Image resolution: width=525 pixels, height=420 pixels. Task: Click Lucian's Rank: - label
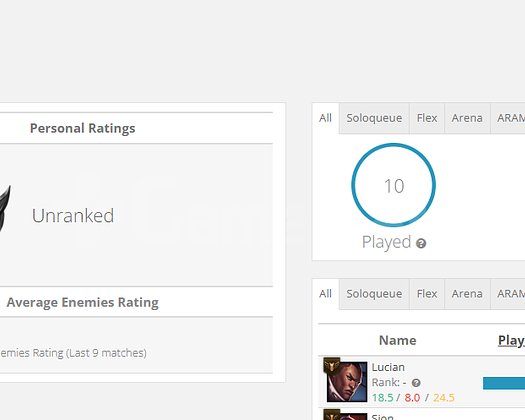pyautogui.click(x=389, y=382)
